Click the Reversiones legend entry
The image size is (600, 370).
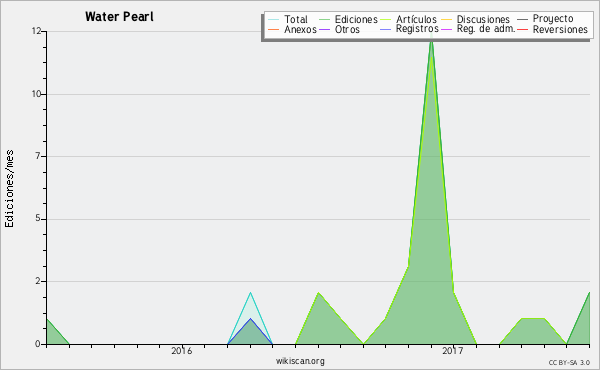pos(552,29)
